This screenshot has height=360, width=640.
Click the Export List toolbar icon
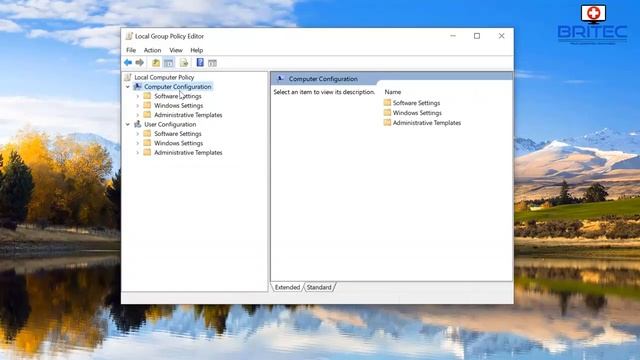coord(184,62)
